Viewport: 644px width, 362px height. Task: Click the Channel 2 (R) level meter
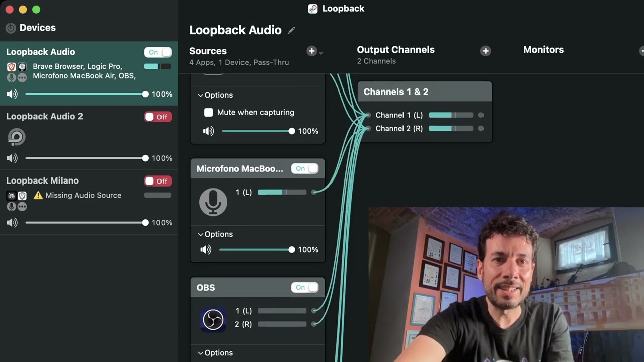451,129
